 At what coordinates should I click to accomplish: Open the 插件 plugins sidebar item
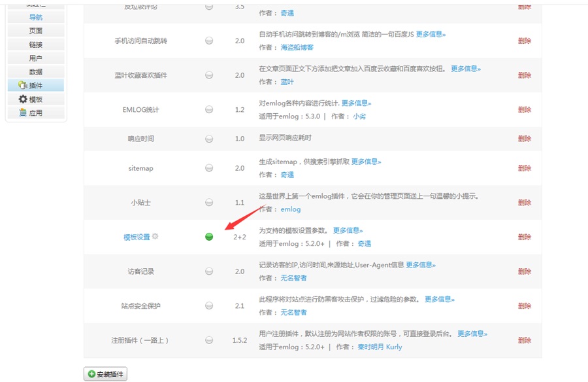point(36,85)
